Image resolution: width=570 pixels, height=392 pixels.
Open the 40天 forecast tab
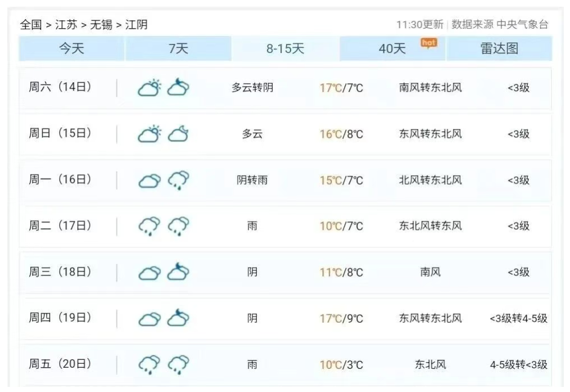[392, 49]
